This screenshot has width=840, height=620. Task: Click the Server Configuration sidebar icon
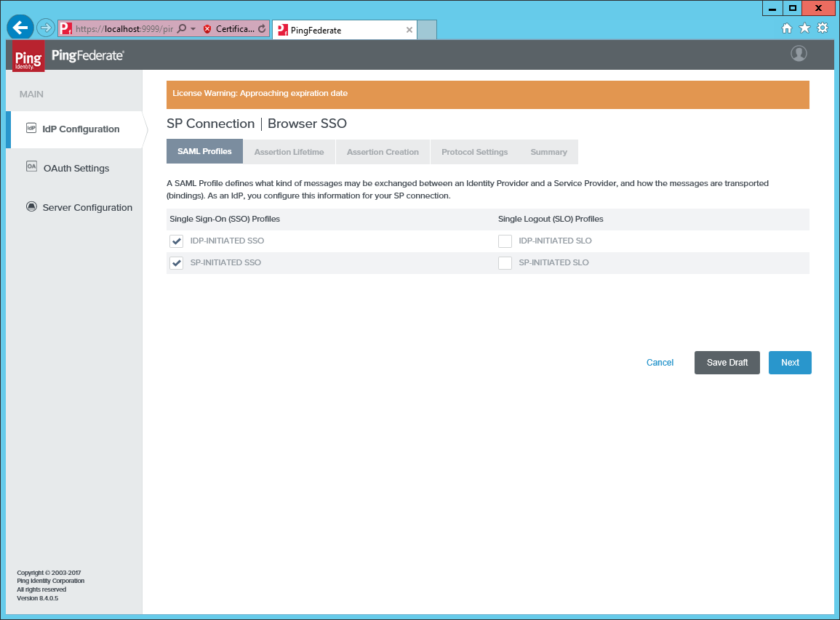coord(31,206)
